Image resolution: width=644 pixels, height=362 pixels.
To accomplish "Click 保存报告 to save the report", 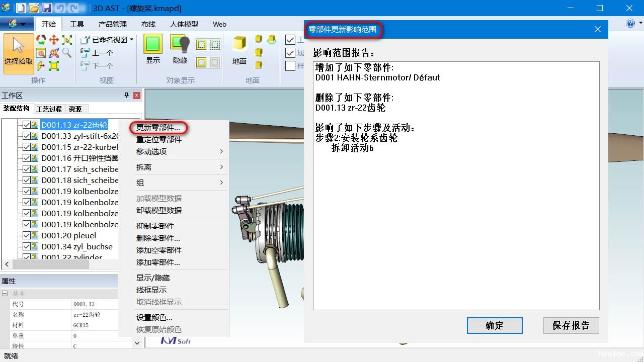I will [x=571, y=325].
